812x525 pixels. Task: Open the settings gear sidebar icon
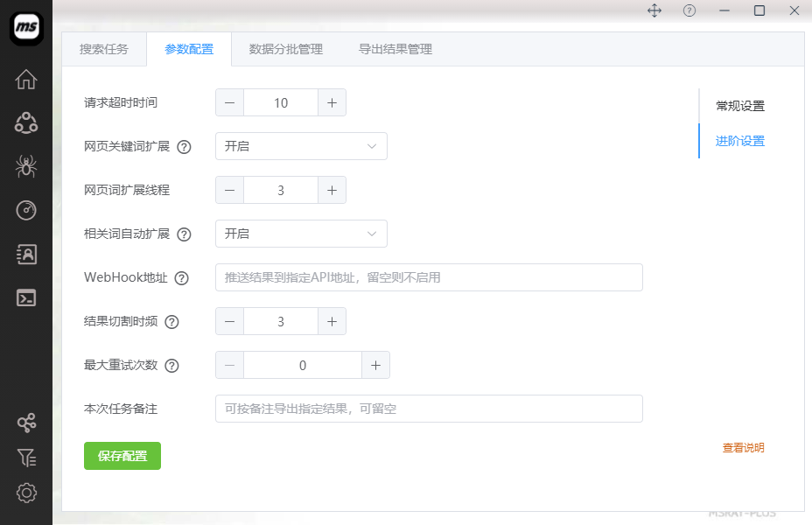point(26,493)
